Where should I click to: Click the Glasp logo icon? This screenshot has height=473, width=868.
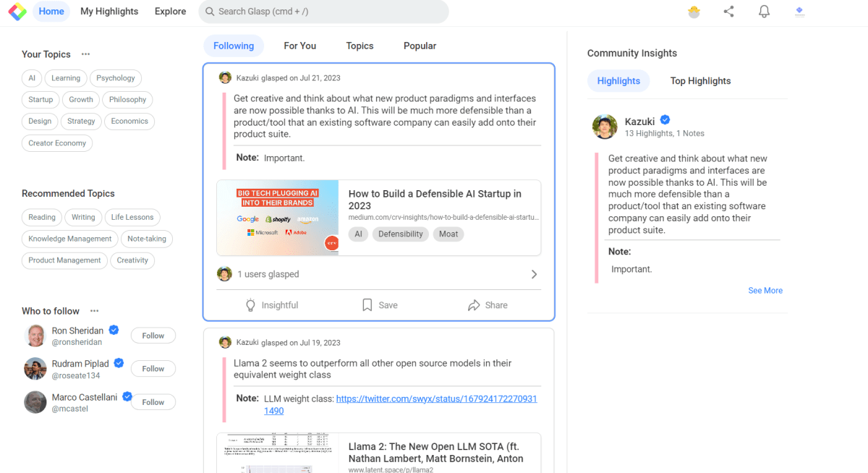tap(17, 12)
